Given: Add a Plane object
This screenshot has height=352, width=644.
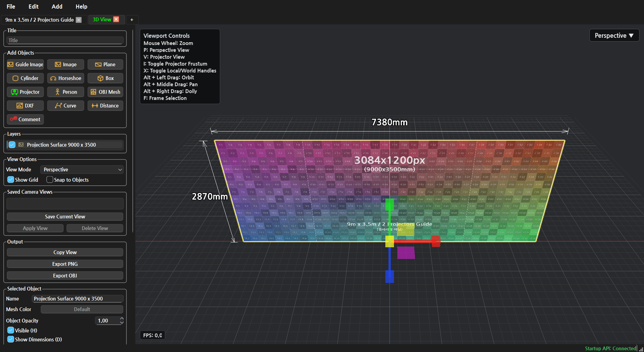Looking at the screenshot, I should 105,65.
